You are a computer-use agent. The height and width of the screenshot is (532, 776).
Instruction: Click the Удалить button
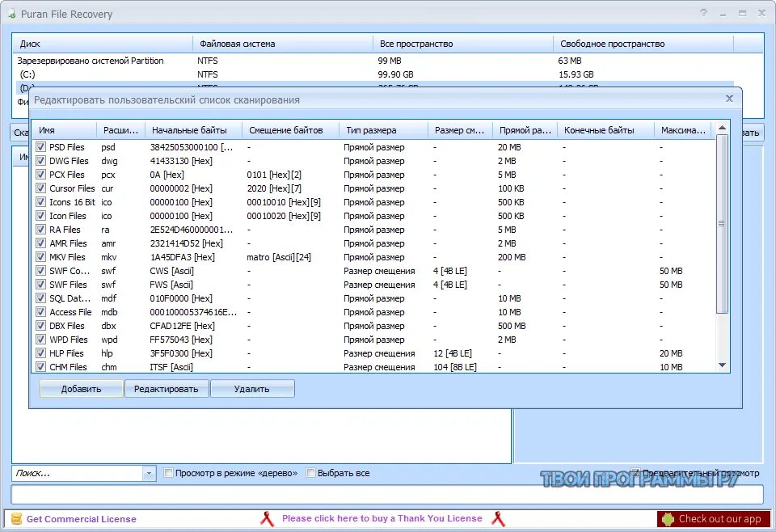[x=252, y=388]
